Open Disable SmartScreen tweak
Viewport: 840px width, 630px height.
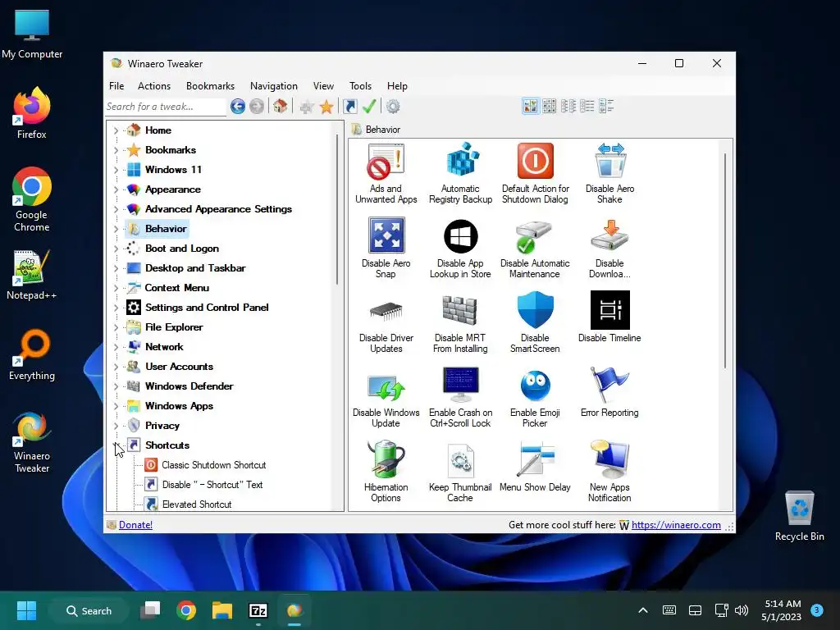point(535,322)
